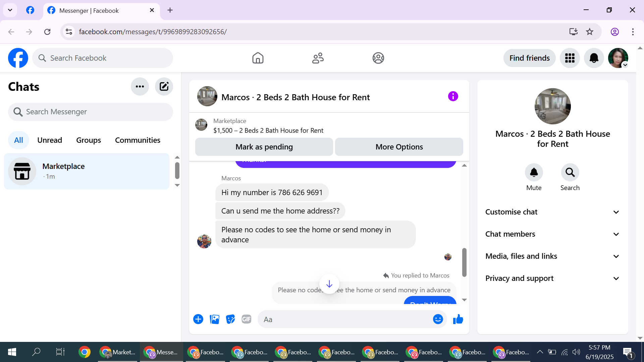
Task: Expand Media, files and links section
Action: click(x=553, y=256)
